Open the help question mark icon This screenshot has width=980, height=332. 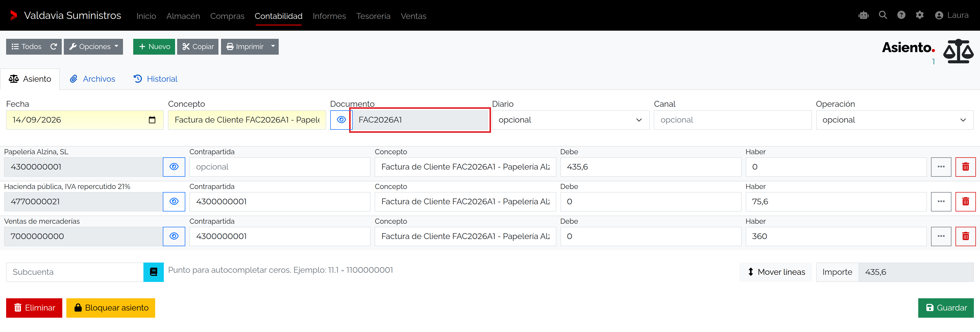[901, 15]
